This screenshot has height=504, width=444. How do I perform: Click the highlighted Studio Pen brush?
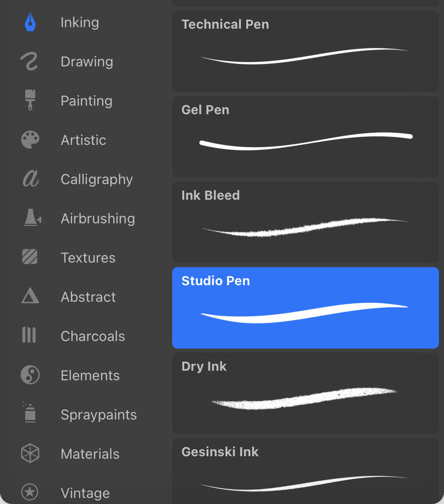(x=305, y=307)
